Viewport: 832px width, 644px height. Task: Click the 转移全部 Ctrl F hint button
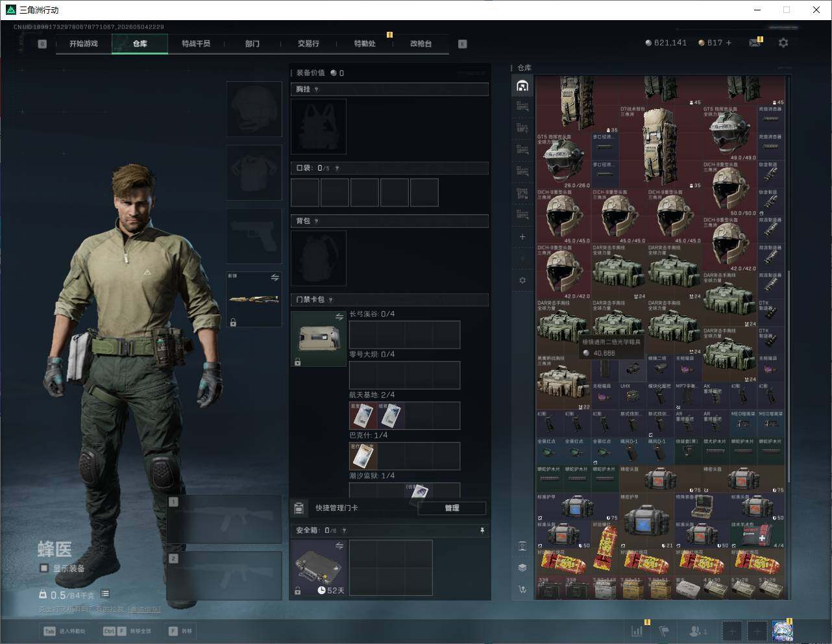[127, 631]
